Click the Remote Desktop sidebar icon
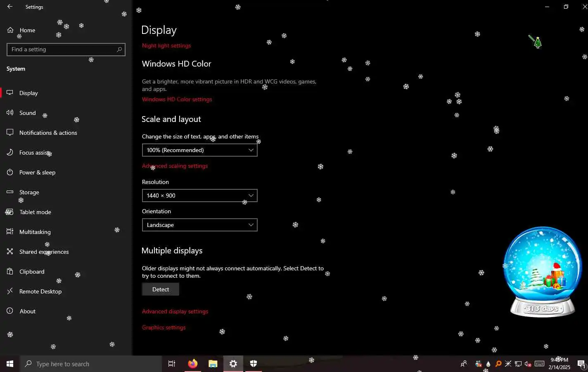The height and width of the screenshot is (372, 588). coord(10,291)
